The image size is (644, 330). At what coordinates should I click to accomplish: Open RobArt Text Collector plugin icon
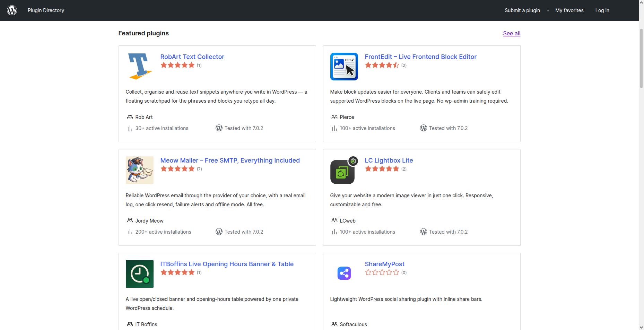(140, 67)
